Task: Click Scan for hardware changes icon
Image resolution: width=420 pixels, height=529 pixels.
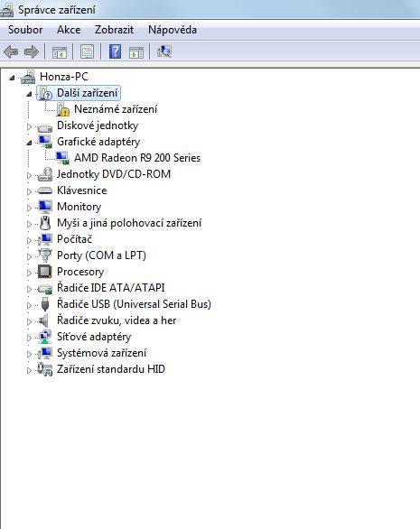Action: (164, 51)
